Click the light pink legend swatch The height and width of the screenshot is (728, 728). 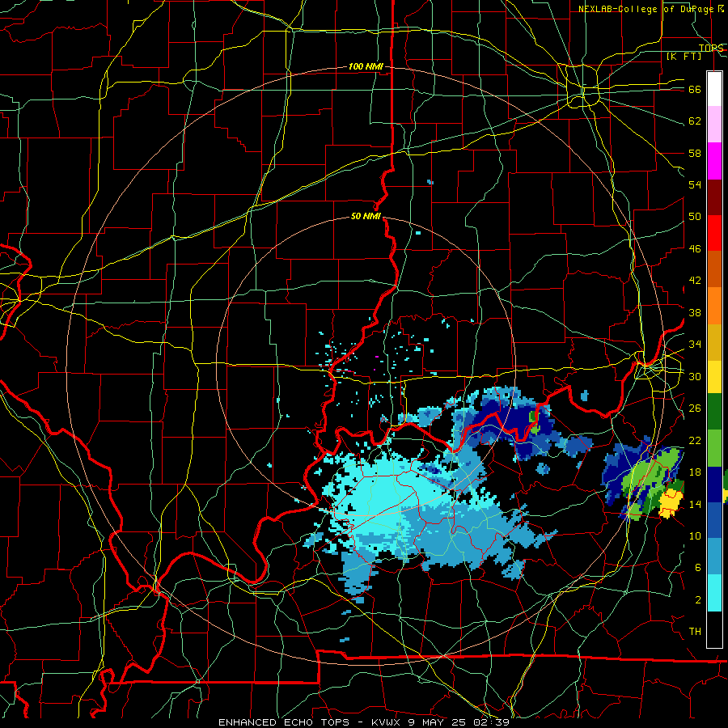tap(714, 125)
